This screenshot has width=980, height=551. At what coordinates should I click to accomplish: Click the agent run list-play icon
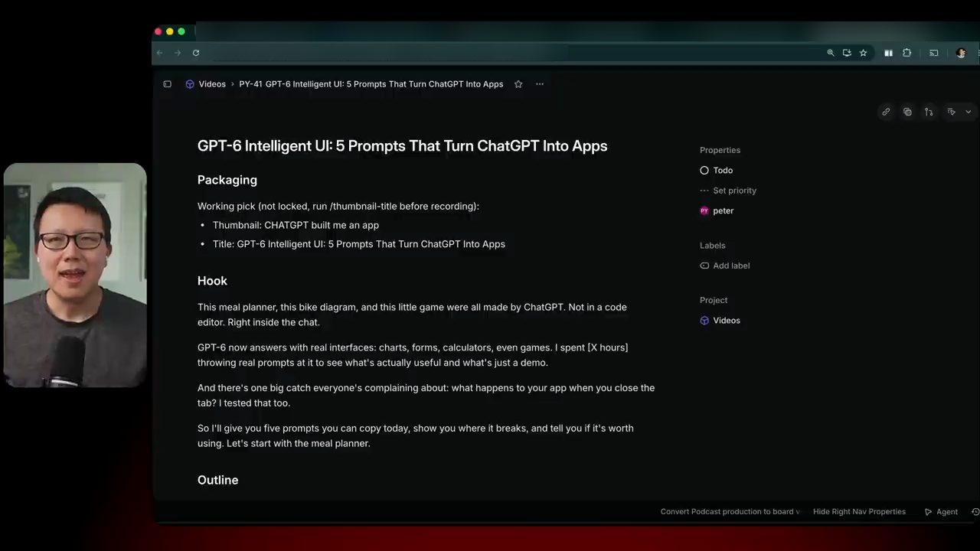click(952, 112)
